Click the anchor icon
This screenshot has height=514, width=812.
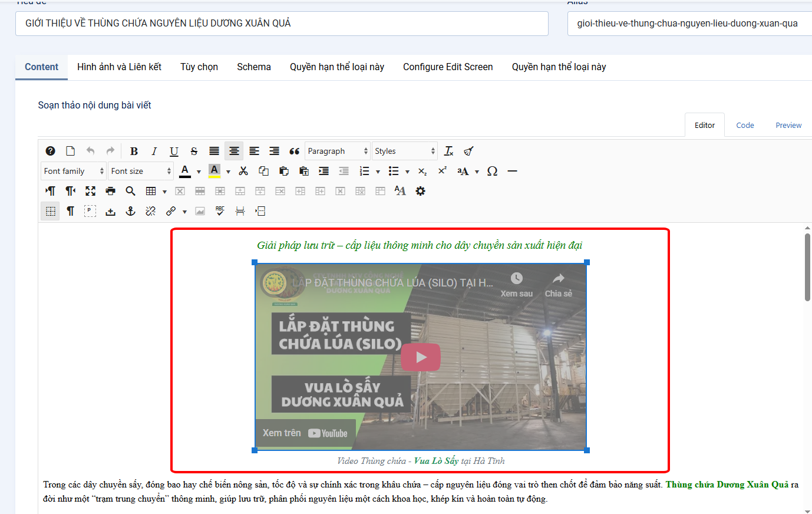pyautogui.click(x=131, y=212)
